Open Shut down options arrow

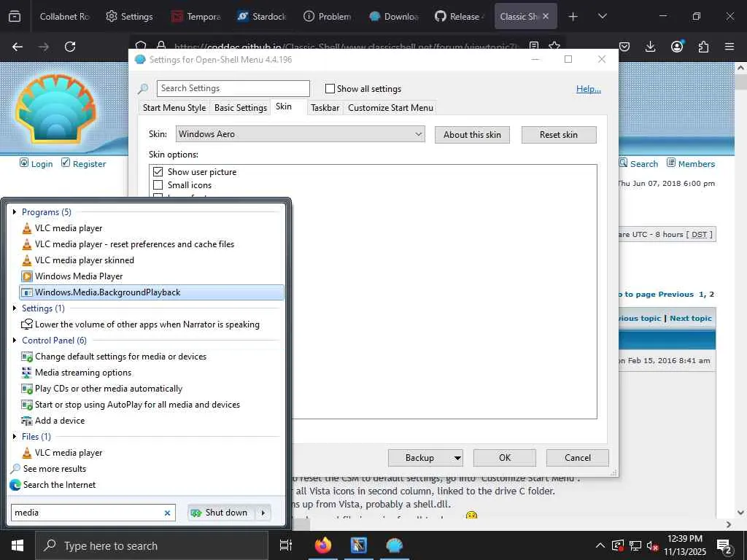tap(263, 513)
